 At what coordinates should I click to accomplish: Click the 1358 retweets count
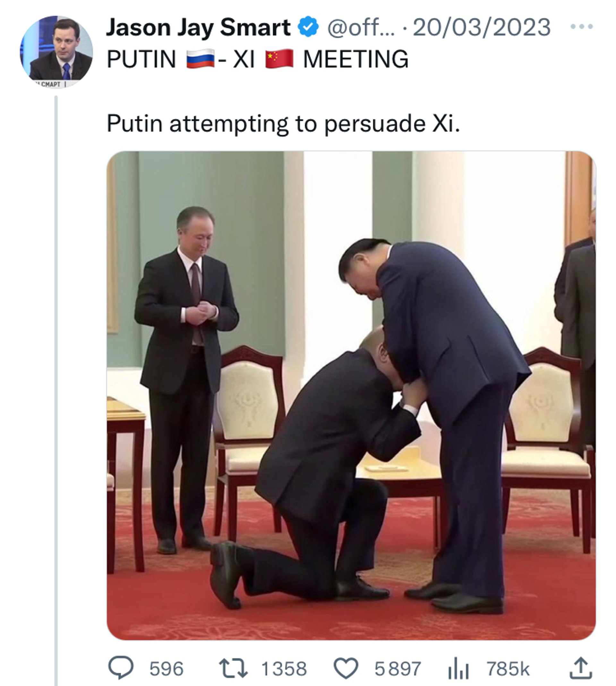tap(284, 669)
